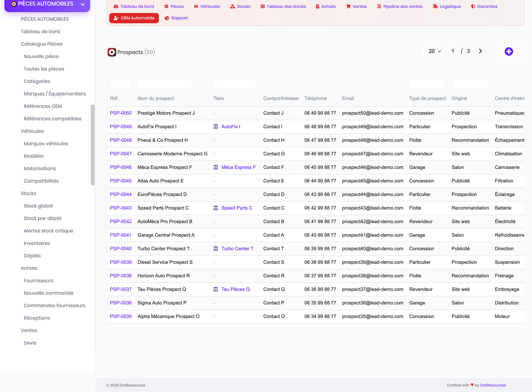
Task: Click the bank icon next to AutoFix I
Action: click(x=216, y=126)
